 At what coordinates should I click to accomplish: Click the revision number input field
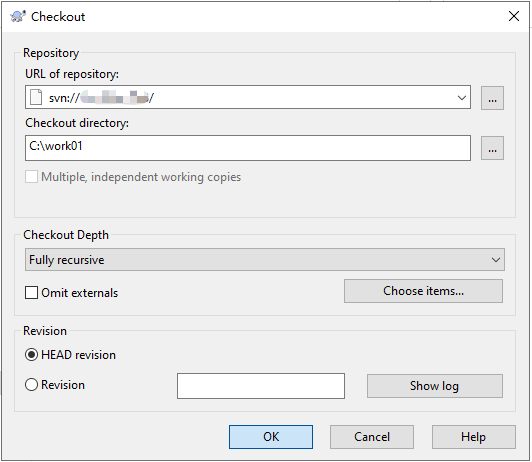pos(261,386)
